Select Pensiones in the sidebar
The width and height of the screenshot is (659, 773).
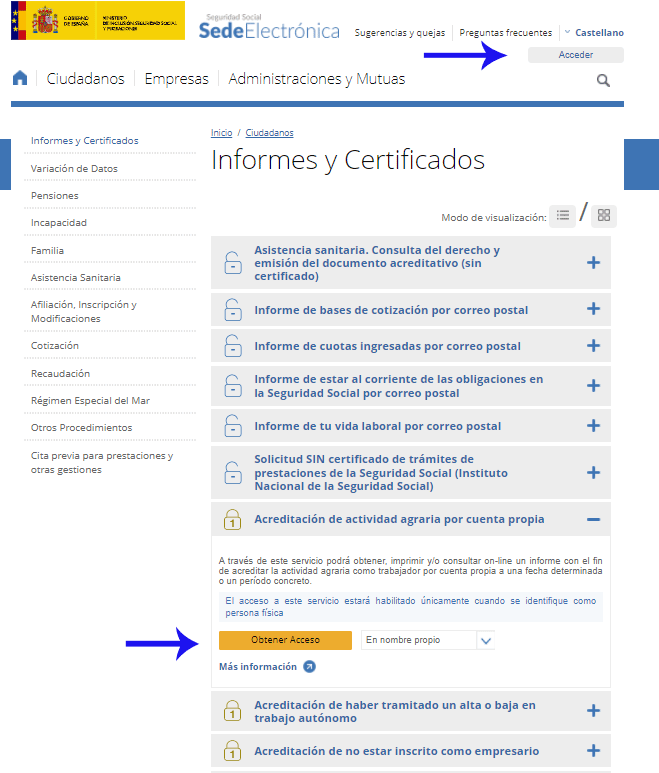click(x=55, y=196)
